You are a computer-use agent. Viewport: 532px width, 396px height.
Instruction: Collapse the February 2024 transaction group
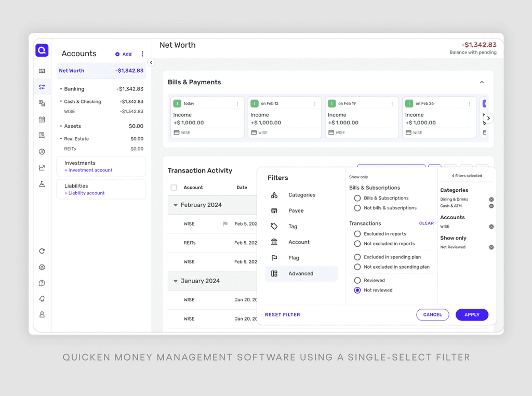point(176,205)
